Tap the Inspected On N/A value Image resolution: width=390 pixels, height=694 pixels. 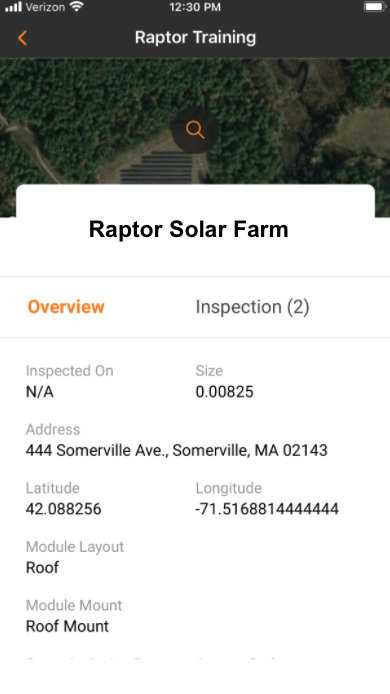click(40, 392)
